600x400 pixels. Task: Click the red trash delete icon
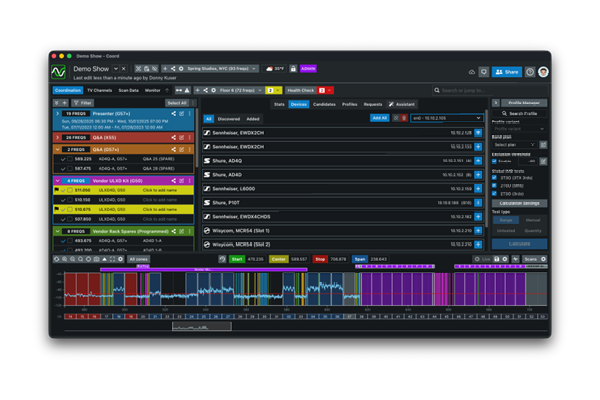[404, 118]
